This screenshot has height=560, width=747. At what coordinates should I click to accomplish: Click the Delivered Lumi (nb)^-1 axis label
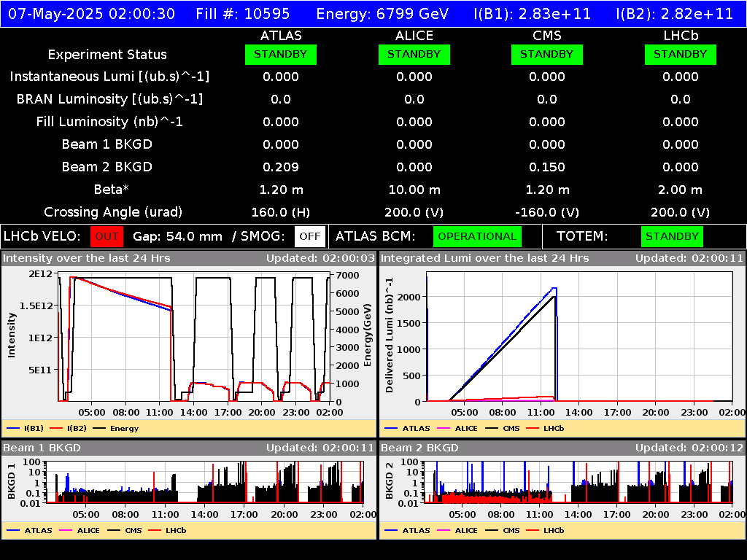(390, 335)
